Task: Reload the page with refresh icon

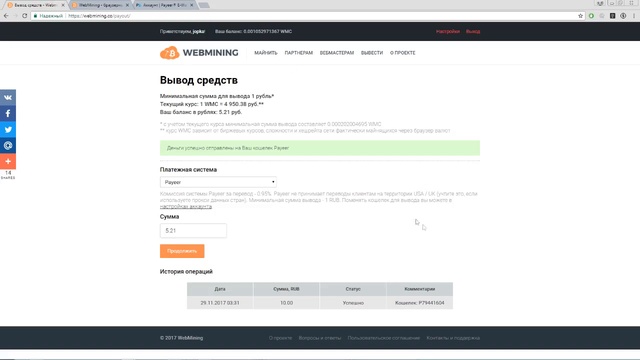Action: click(x=24, y=16)
